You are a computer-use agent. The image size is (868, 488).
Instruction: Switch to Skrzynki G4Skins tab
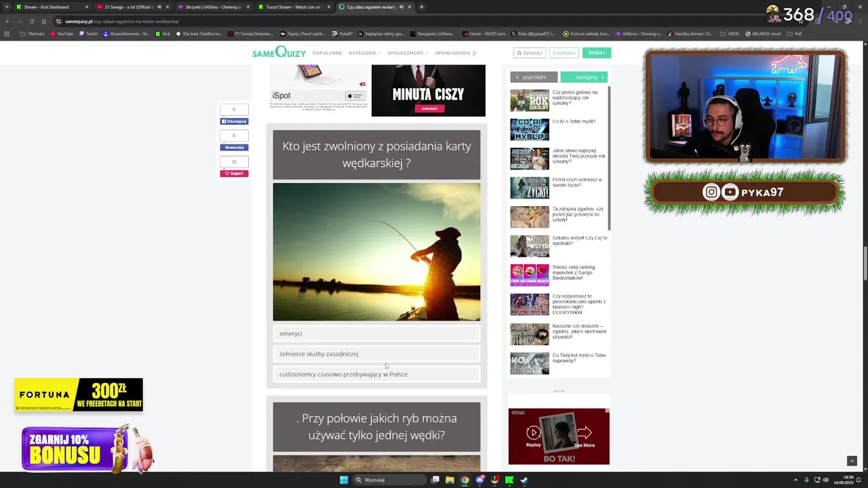(x=212, y=7)
